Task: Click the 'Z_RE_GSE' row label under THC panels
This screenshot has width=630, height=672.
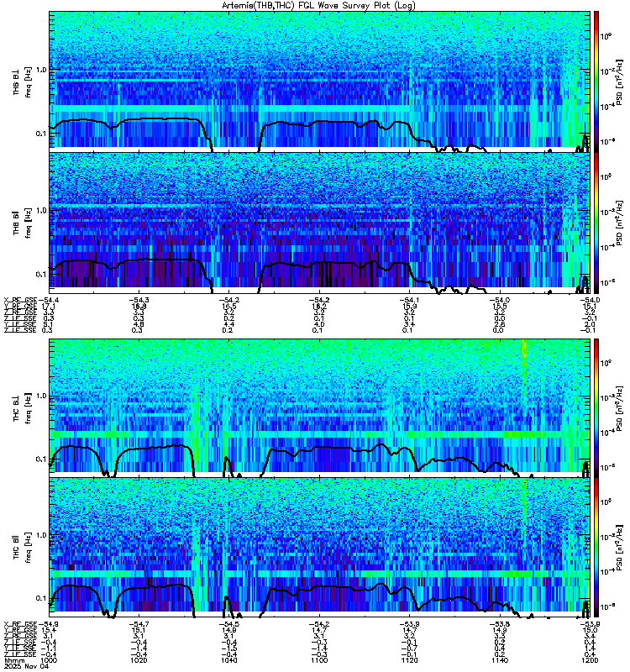Action: pyautogui.click(x=21, y=637)
